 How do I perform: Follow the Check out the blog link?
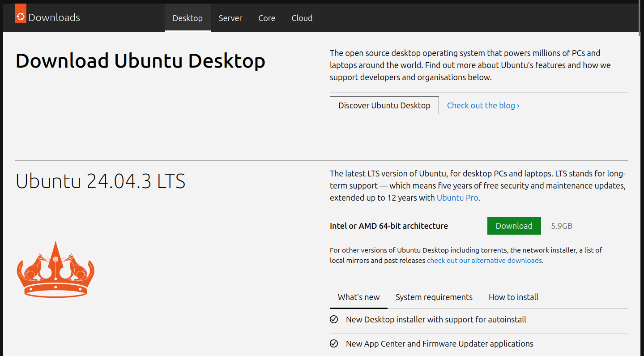pyautogui.click(x=483, y=105)
